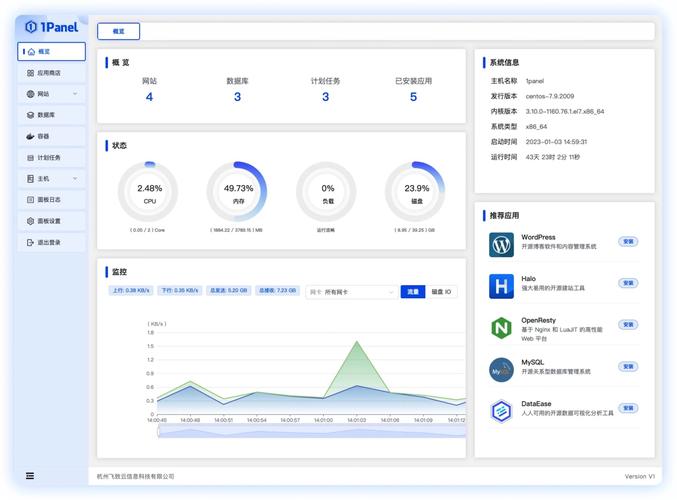Open 面板日志 panel logs icon
This screenshot has height=500, width=677.
(30, 200)
